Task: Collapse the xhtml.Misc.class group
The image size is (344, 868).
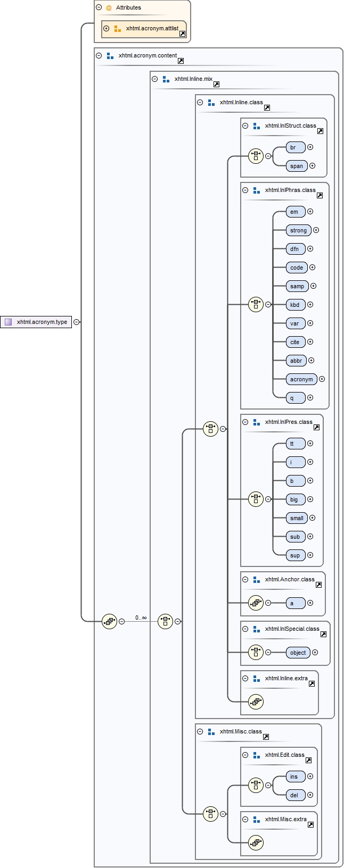Action: [200, 731]
